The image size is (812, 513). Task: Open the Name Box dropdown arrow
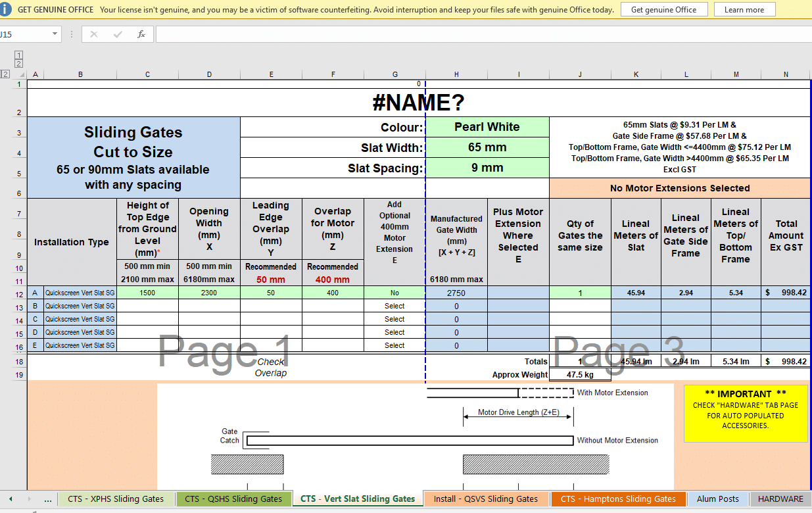click(x=55, y=34)
